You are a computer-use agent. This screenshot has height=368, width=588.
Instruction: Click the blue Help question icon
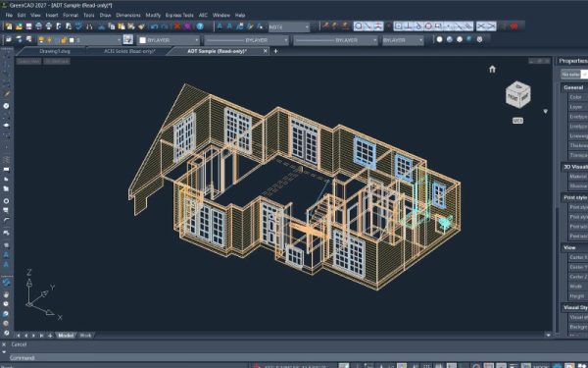coord(200,26)
